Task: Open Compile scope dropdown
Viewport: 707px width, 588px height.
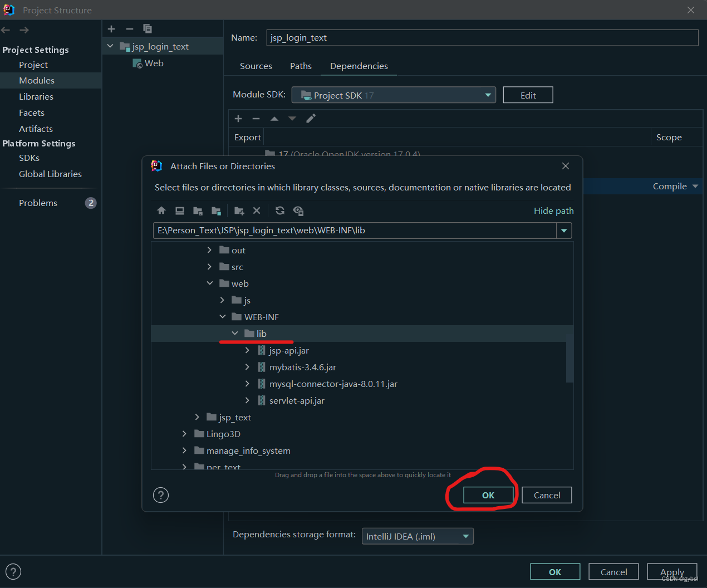Action: tap(695, 187)
